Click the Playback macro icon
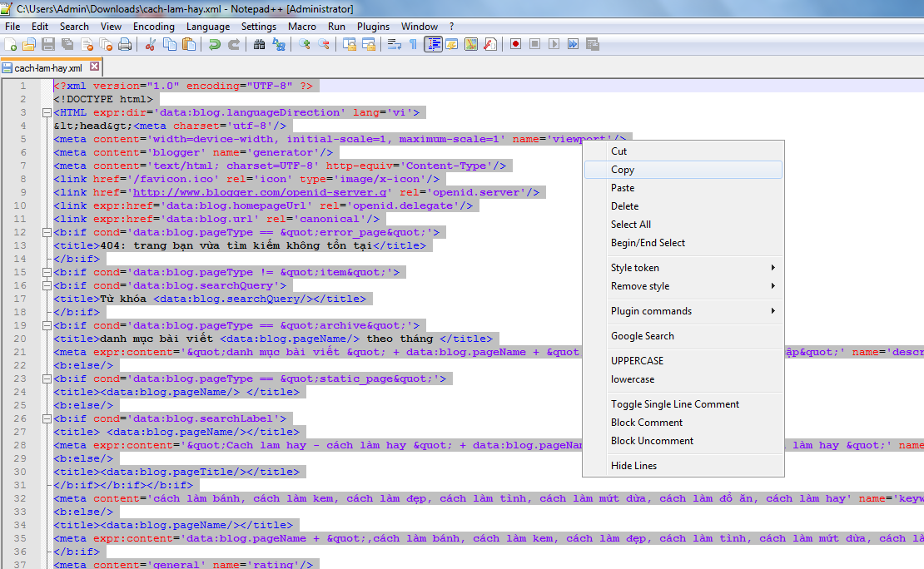Screen dimensions: 924x569 coord(554,44)
